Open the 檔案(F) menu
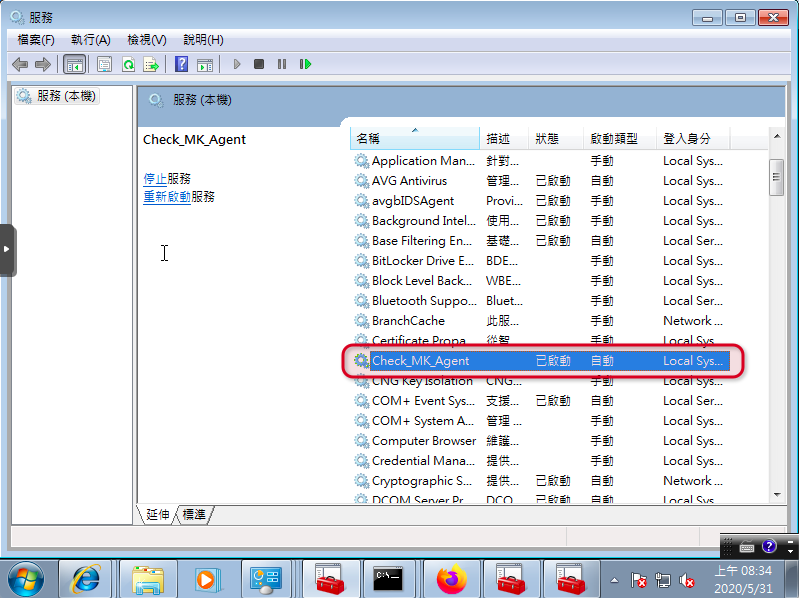This screenshot has width=799, height=598. 36,40
